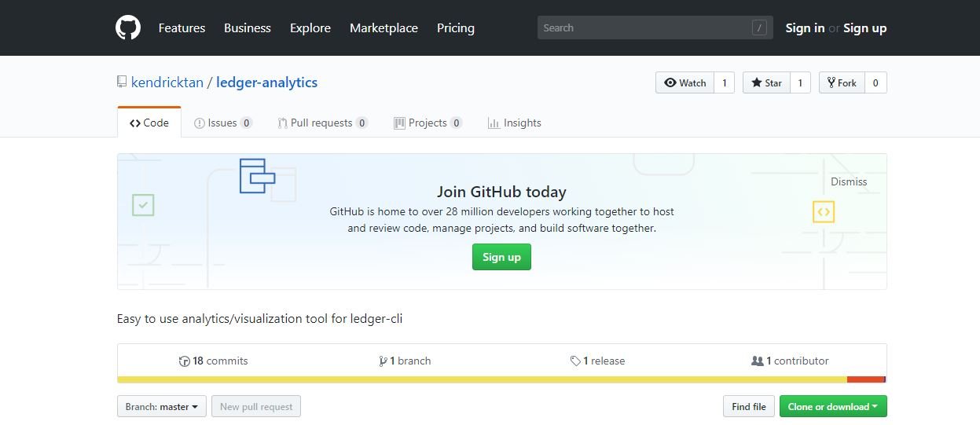
Task: Click the contributors people icon
Action: point(758,361)
